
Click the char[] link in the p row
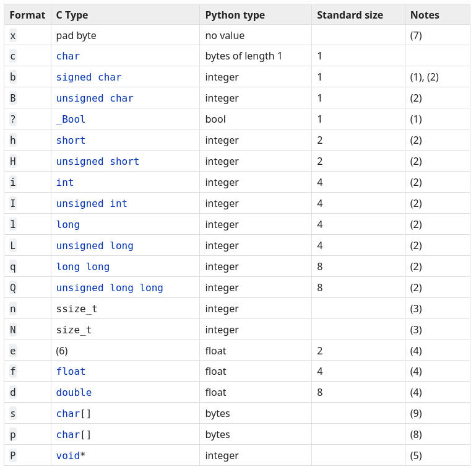[x=68, y=435]
